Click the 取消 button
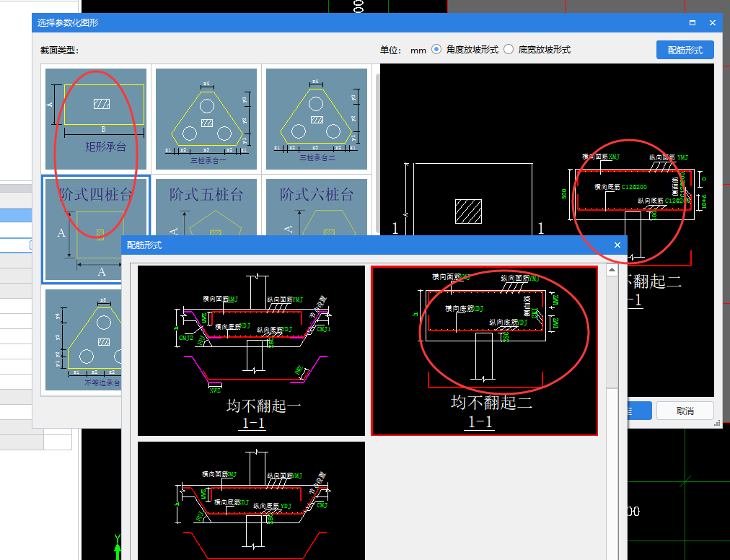Image resolution: width=730 pixels, height=560 pixels. (x=685, y=411)
